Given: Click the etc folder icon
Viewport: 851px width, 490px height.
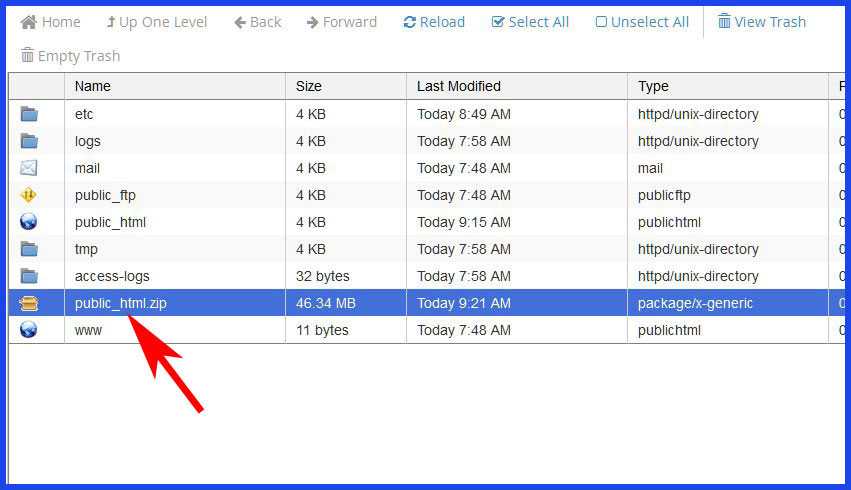Looking at the screenshot, I should (x=29, y=114).
